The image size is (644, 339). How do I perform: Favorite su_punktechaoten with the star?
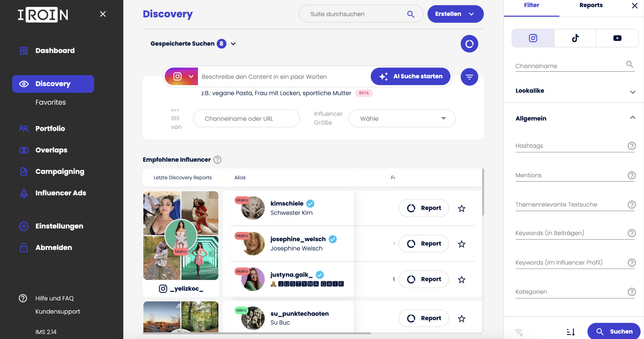pyautogui.click(x=461, y=319)
